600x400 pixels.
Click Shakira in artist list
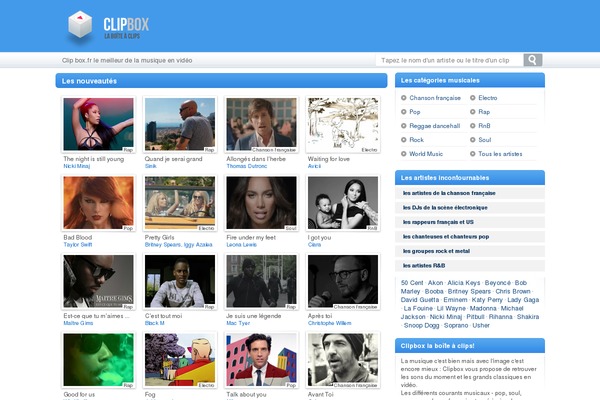tap(528, 317)
